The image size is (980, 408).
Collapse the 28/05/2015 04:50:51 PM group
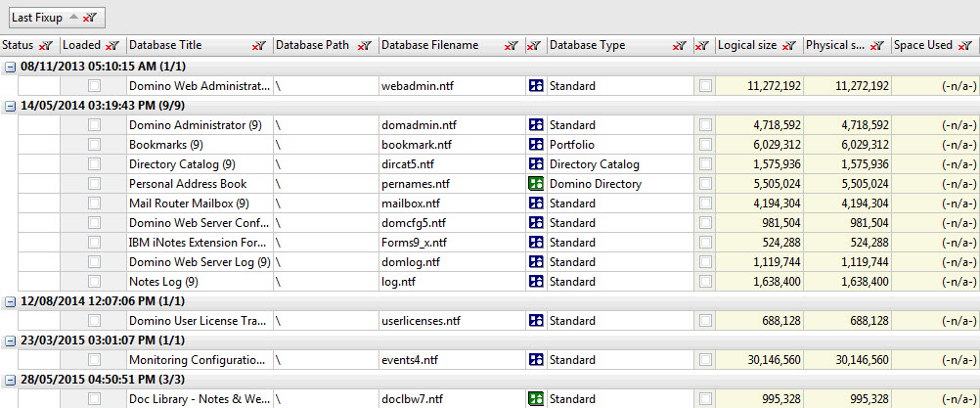pos(10,380)
